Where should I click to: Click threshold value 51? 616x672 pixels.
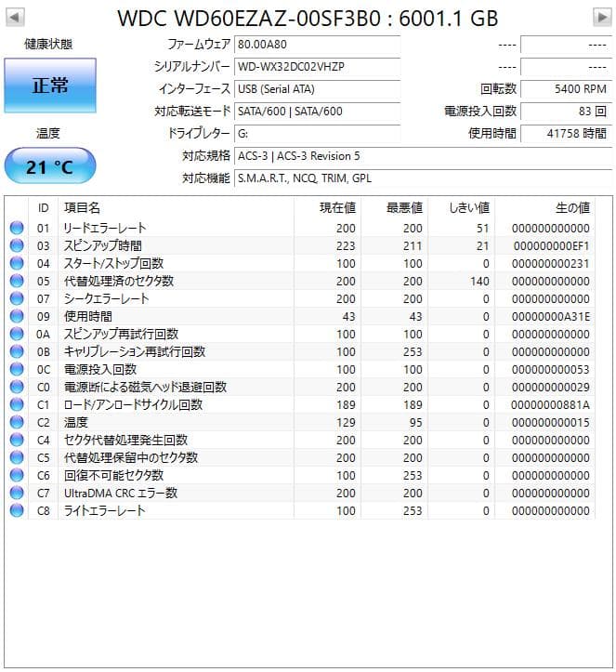pos(483,228)
